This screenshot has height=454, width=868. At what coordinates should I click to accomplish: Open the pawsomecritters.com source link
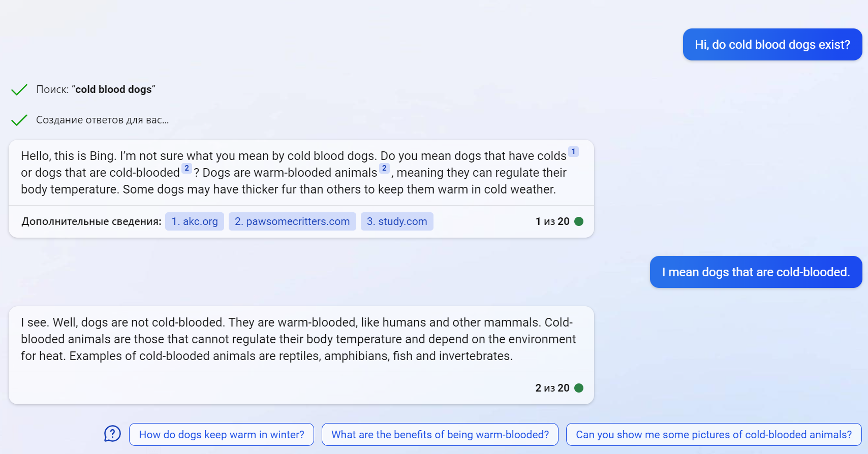pos(292,221)
